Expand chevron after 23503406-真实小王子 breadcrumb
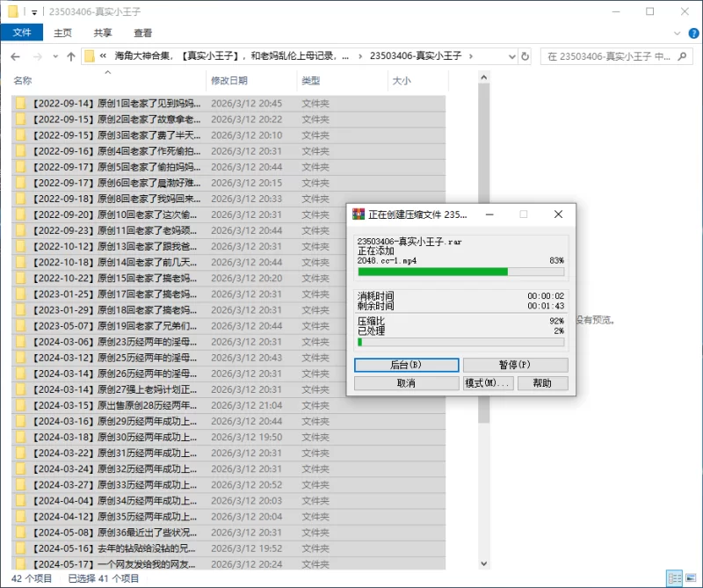Viewport: 703px width, 588px height. point(470,56)
